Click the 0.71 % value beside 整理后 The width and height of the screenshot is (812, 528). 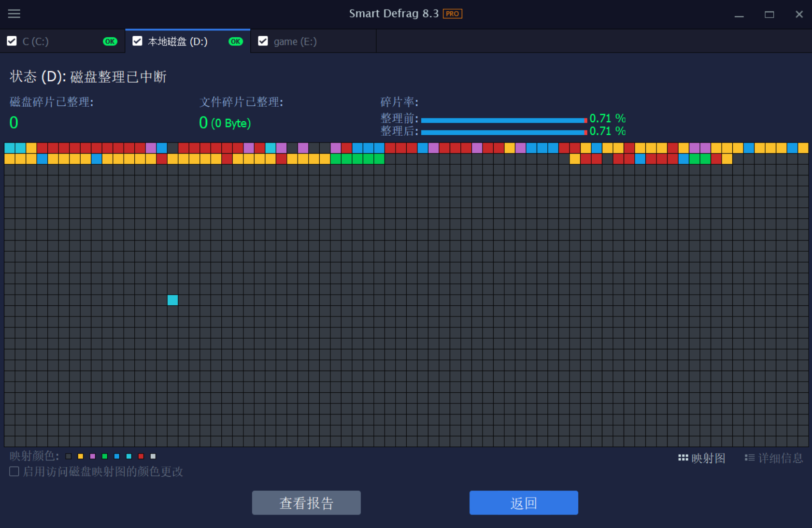tap(608, 131)
